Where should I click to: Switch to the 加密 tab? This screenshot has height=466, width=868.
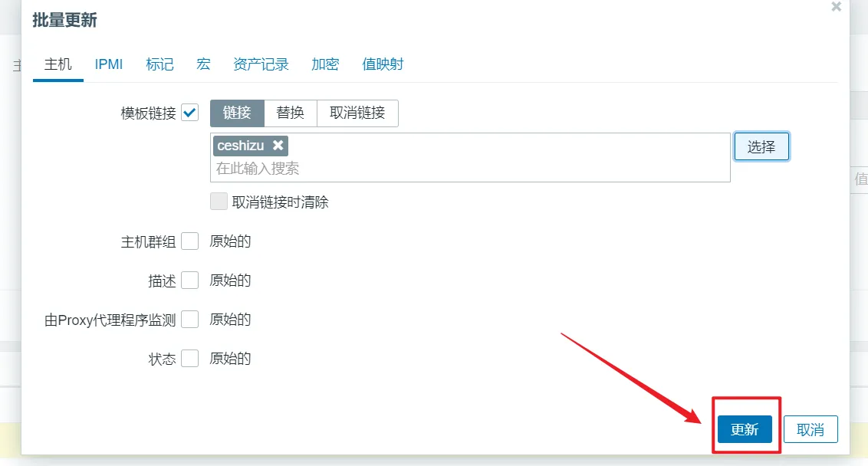point(325,64)
